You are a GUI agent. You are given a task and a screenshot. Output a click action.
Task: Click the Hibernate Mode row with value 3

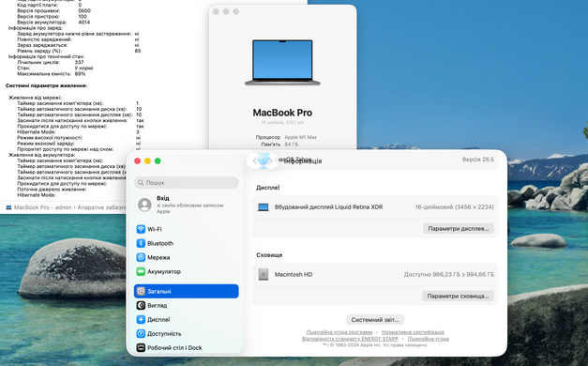click(x=78, y=132)
